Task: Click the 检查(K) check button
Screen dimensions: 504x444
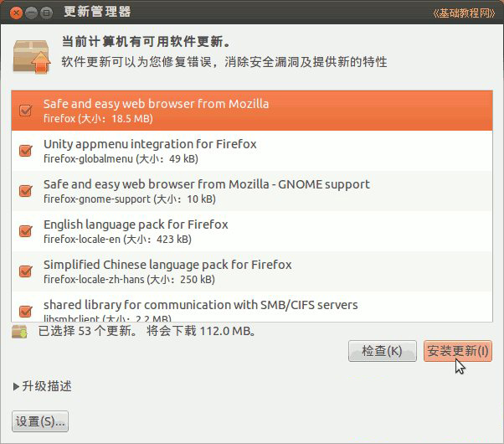Action: [x=382, y=351]
